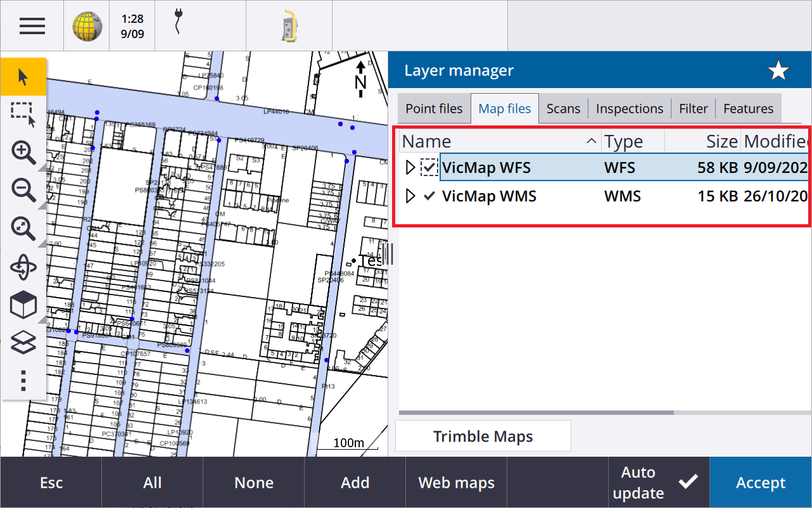Activate the rectangle select tool
The width and height of the screenshot is (812, 508).
coord(23,114)
